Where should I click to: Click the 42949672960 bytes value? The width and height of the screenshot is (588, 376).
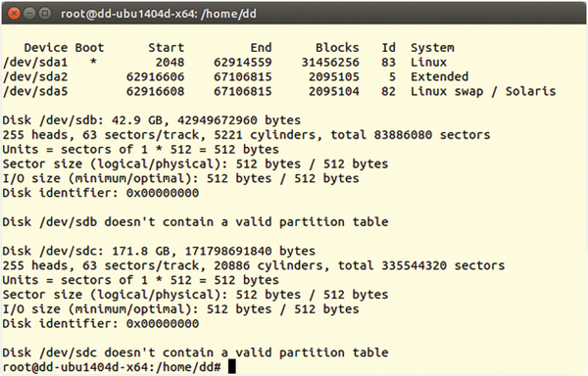(239, 120)
